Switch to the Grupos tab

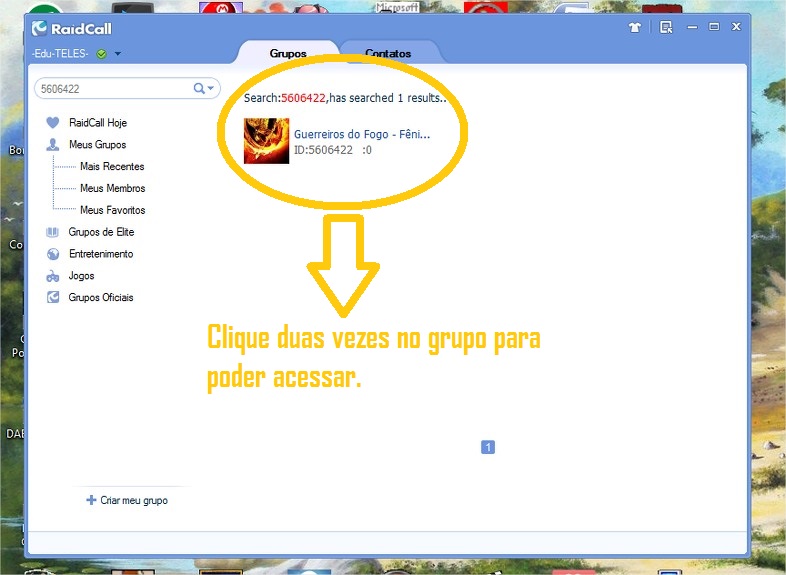pyautogui.click(x=288, y=53)
